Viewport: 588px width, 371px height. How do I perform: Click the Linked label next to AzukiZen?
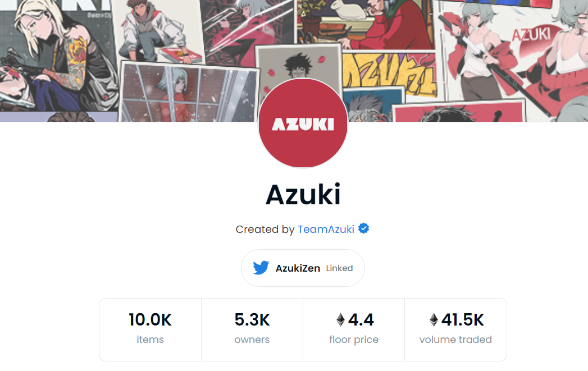(x=339, y=268)
